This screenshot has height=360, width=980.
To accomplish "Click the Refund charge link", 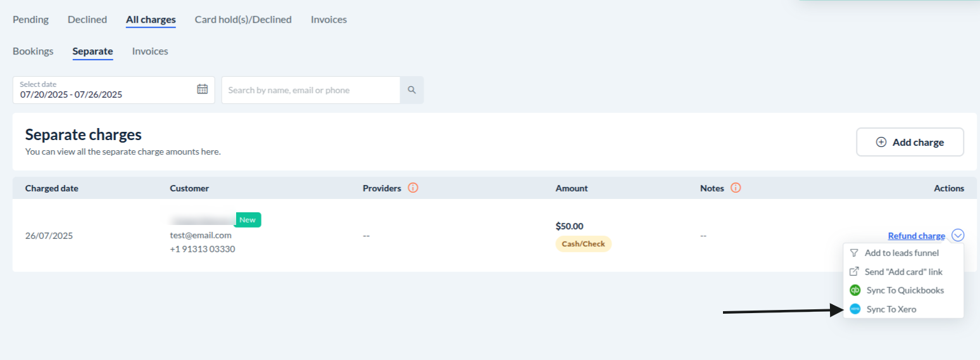I will (916, 236).
